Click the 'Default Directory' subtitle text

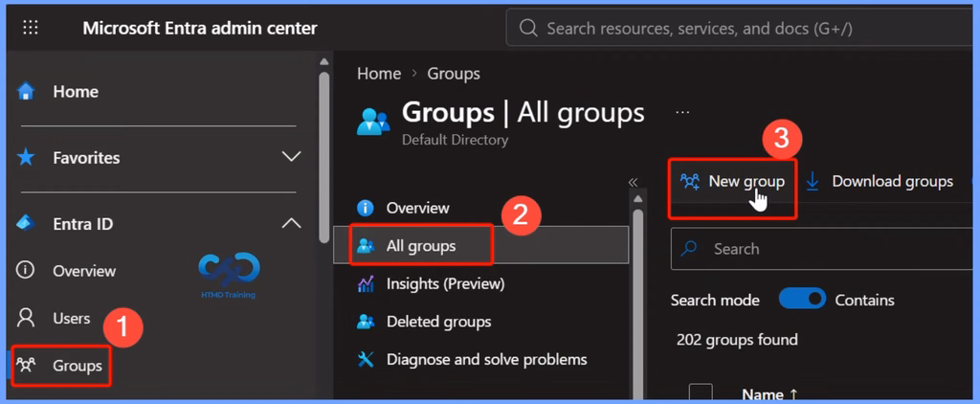pyautogui.click(x=455, y=140)
